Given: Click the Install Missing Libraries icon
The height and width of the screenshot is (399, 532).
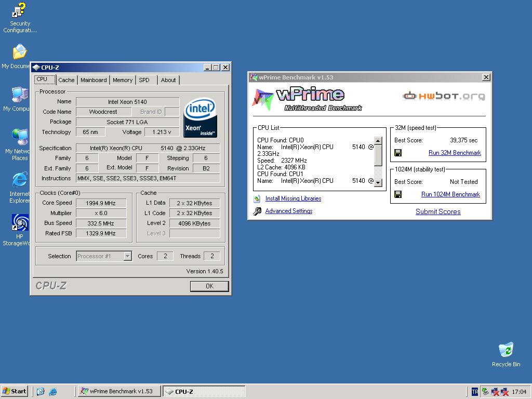Looking at the screenshot, I should click(x=257, y=198).
